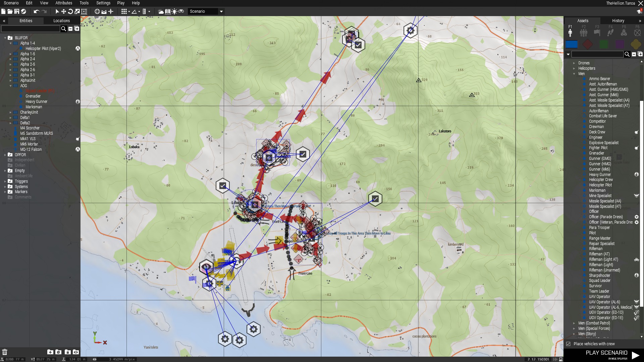The height and width of the screenshot is (362, 644).
Task: Open the Attributes menu
Action: tap(64, 3)
